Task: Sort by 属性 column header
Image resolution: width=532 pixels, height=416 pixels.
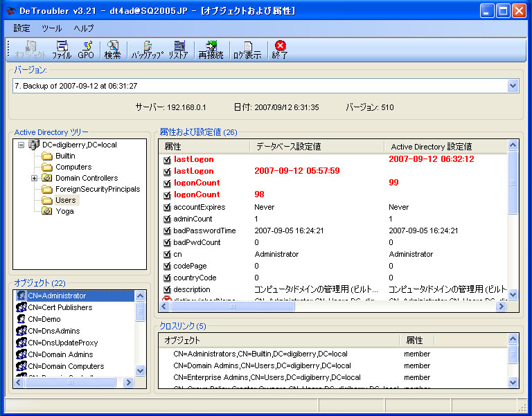Action: coord(204,147)
